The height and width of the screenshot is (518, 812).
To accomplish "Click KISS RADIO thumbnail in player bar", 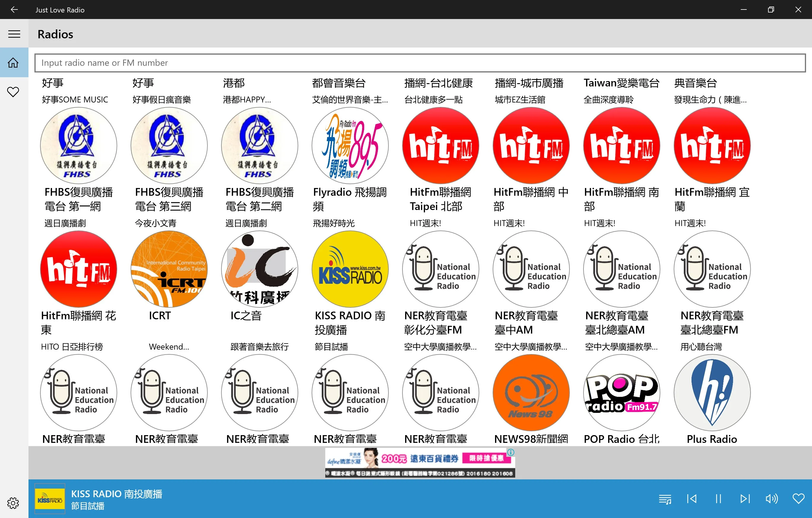I will pos(50,499).
